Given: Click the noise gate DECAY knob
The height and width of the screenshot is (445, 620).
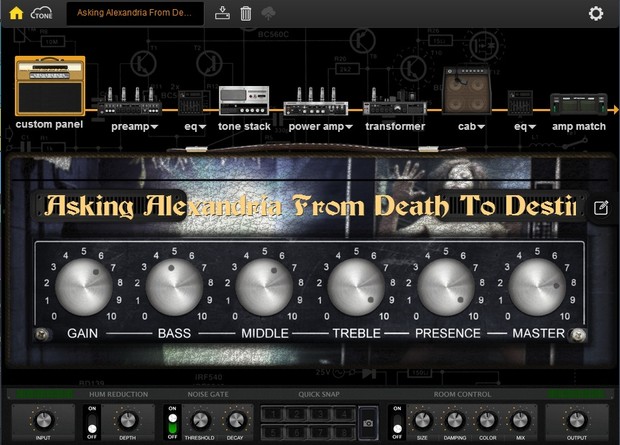Looking at the screenshot, I should (235, 420).
